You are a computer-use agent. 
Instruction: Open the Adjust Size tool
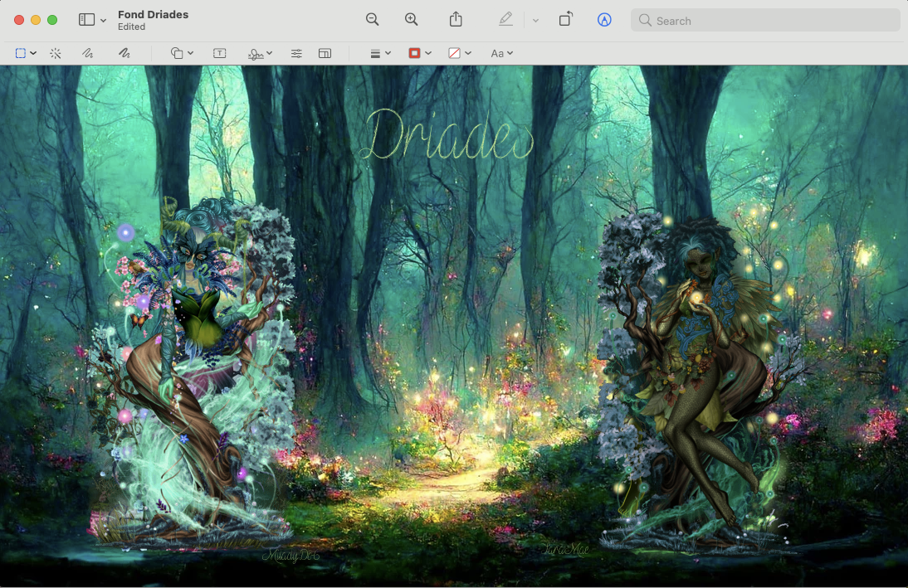click(325, 53)
